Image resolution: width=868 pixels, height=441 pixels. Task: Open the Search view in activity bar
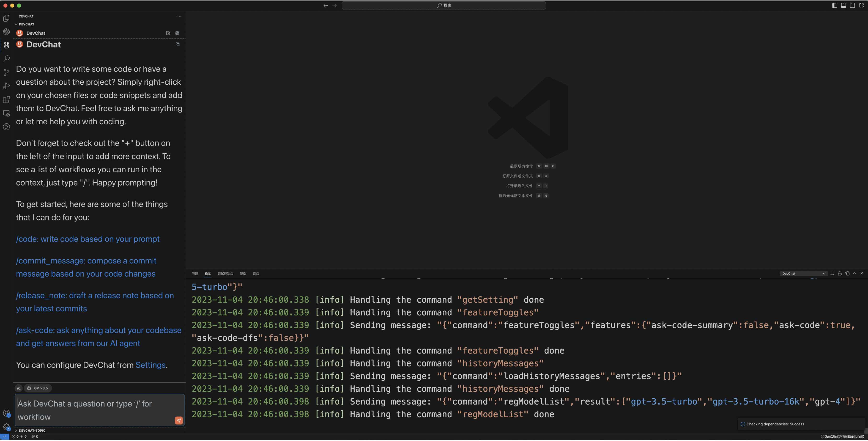(x=6, y=59)
